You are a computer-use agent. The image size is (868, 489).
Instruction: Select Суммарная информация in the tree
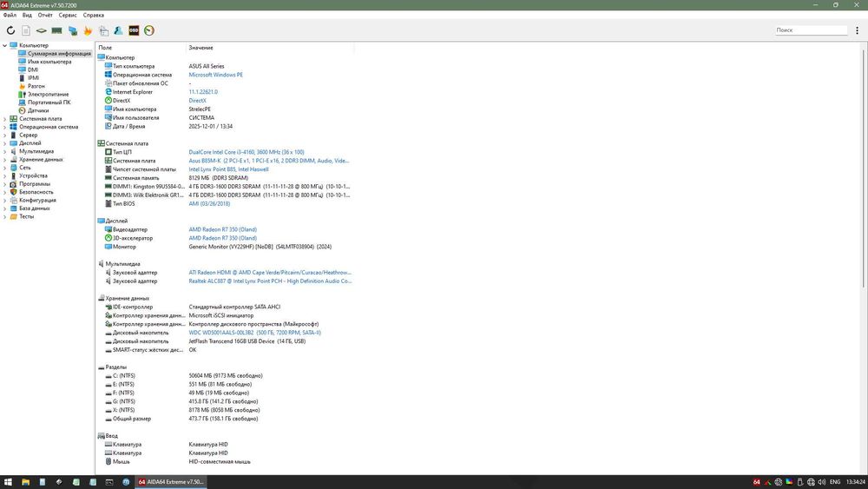pos(59,54)
